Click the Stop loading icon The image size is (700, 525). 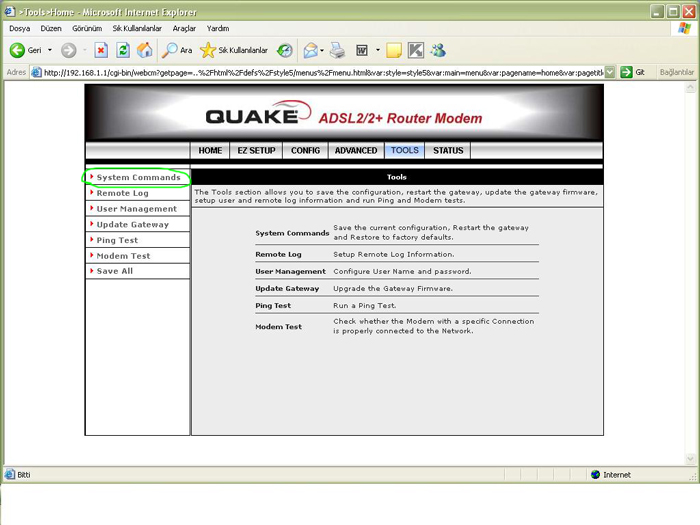101,50
